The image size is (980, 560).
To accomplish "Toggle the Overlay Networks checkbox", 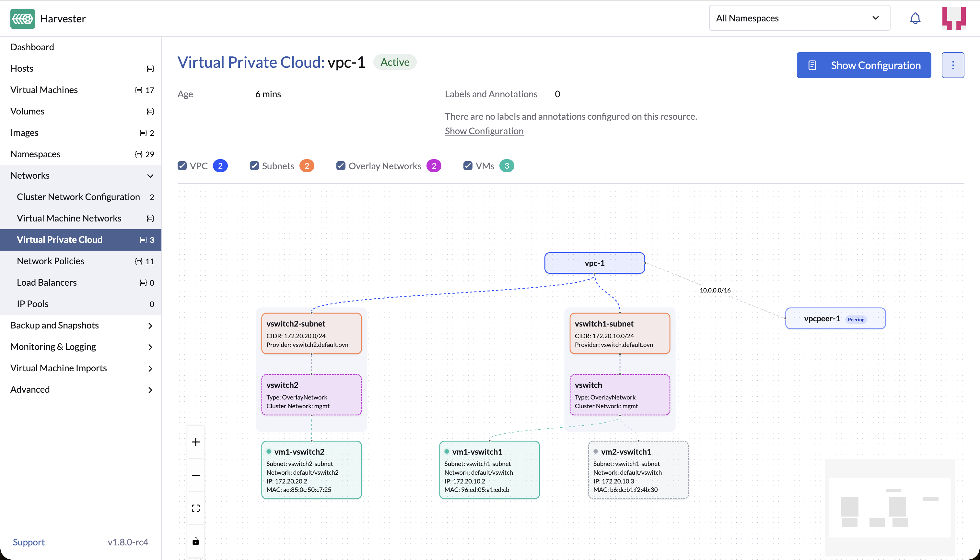I will coord(341,166).
